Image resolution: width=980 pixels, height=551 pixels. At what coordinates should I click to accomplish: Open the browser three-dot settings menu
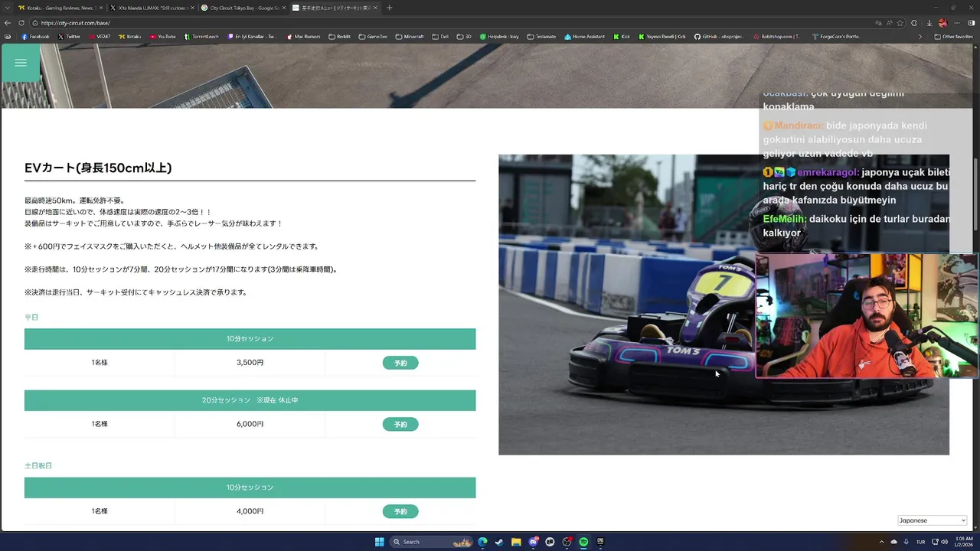point(958,23)
